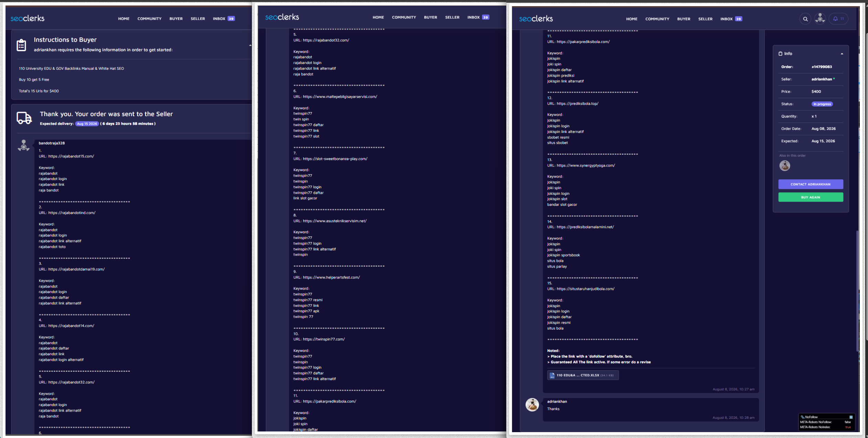
Task: Click the Aug 15 2026 expected delivery badge
Action: [87, 124]
